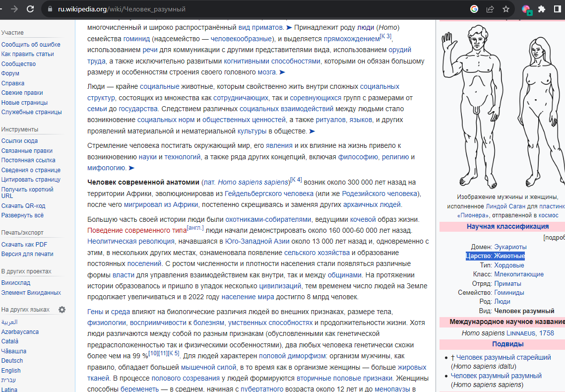The image size is (565, 392).
Task: Open the "Сообщество" sidebar link
Action: pos(18,64)
